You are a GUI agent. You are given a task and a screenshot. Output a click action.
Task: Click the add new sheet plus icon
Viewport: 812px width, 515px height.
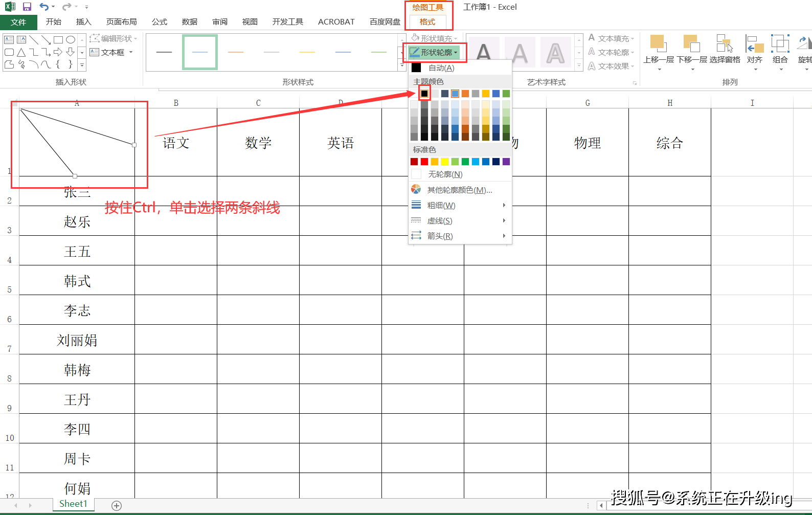coord(117,506)
